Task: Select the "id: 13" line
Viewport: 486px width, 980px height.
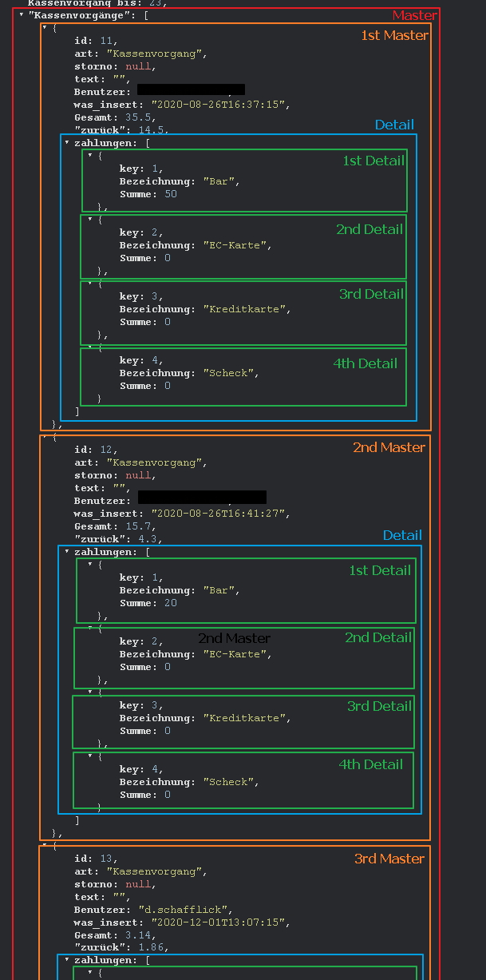Action: pyautogui.click(x=97, y=859)
